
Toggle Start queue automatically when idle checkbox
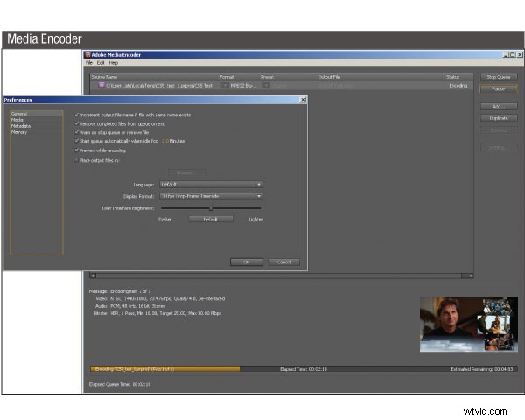coord(77,141)
